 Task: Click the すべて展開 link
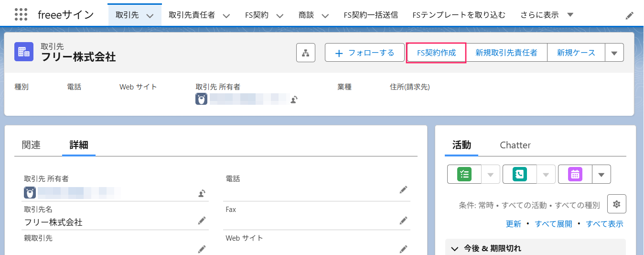coord(553,224)
